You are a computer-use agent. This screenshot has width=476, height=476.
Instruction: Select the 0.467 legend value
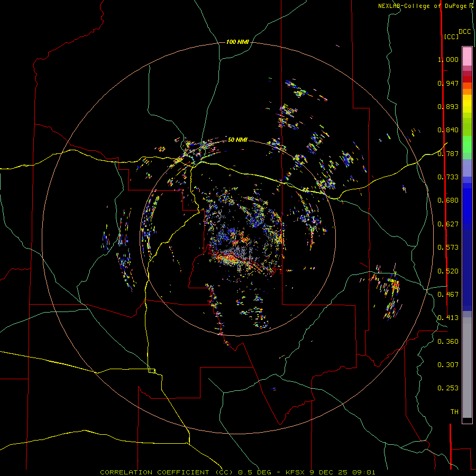click(x=448, y=295)
